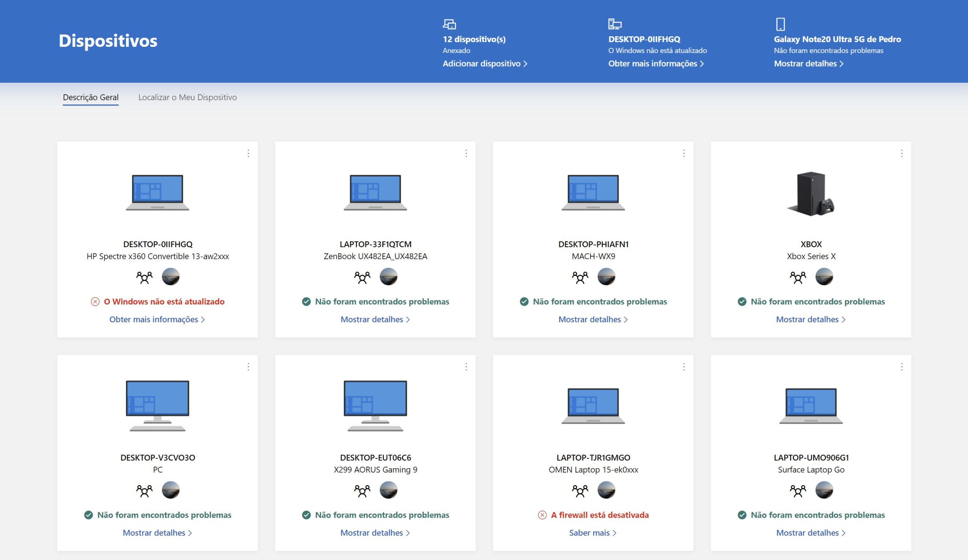Click Adicionar dispositivo link in header
The width and height of the screenshot is (968, 560).
pos(485,64)
